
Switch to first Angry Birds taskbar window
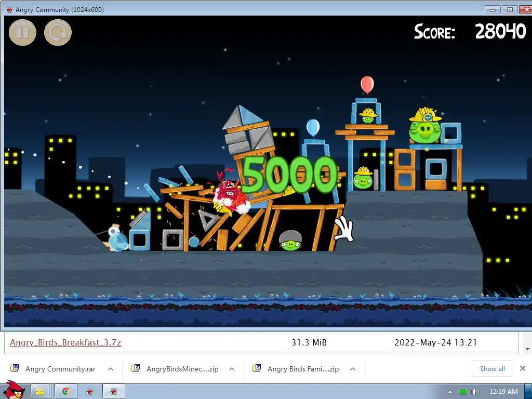[x=89, y=392]
